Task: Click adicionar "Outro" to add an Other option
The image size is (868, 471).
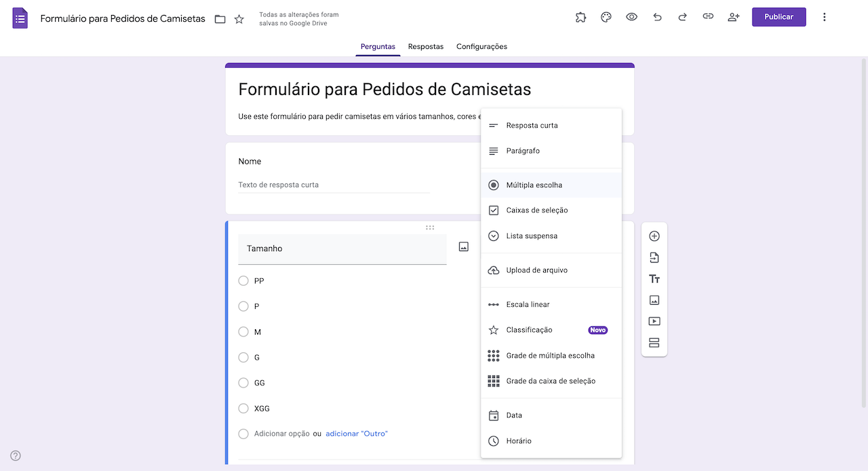Action: coord(356,434)
